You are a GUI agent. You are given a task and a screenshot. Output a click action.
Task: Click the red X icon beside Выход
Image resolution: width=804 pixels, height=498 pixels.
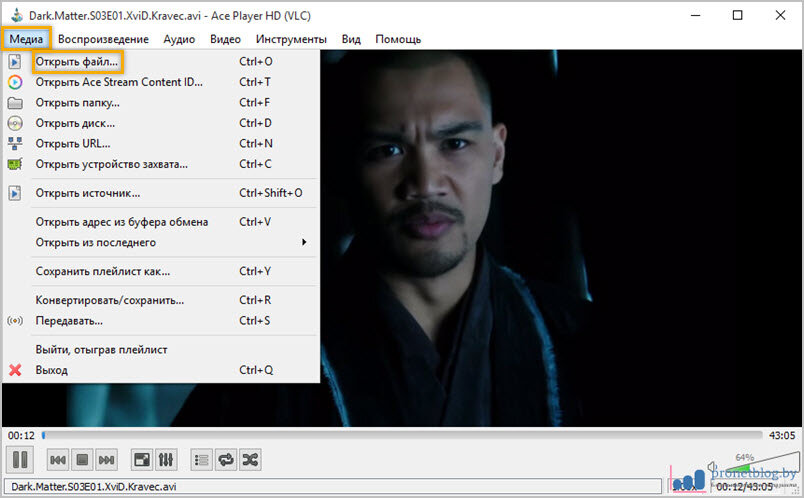(x=15, y=370)
